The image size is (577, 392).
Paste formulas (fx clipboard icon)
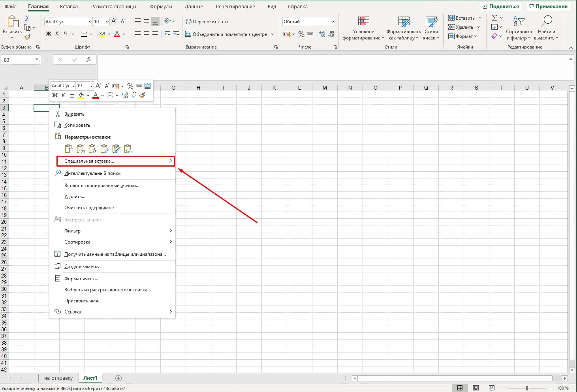click(x=92, y=149)
